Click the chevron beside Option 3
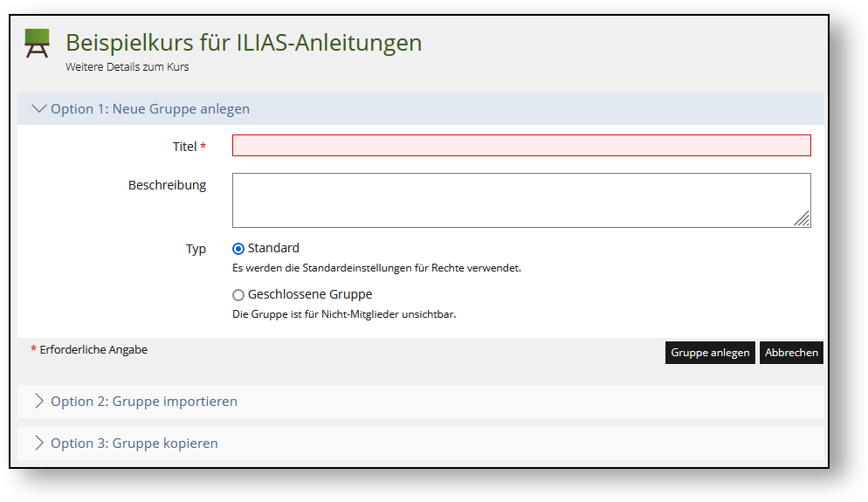This screenshot has height=502, width=868. coord(38,443)
